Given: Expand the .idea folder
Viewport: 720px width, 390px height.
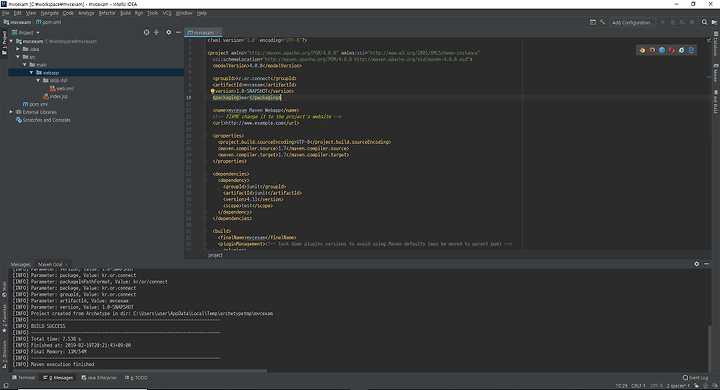Looking at the screenshot, I should pyautogui.click(x=18, y=49).
